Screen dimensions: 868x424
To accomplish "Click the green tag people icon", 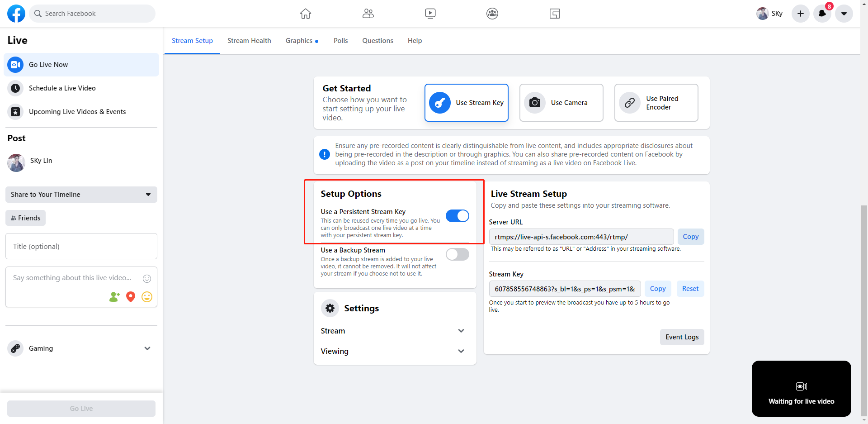I will [x=114, y=297].
